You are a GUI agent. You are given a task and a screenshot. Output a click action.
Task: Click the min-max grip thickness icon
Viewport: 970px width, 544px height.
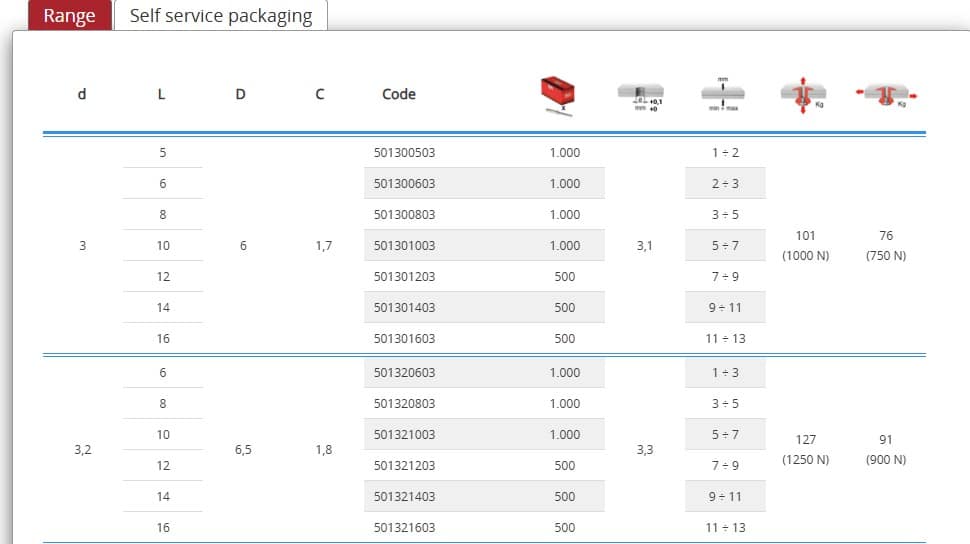pos(724,95)
